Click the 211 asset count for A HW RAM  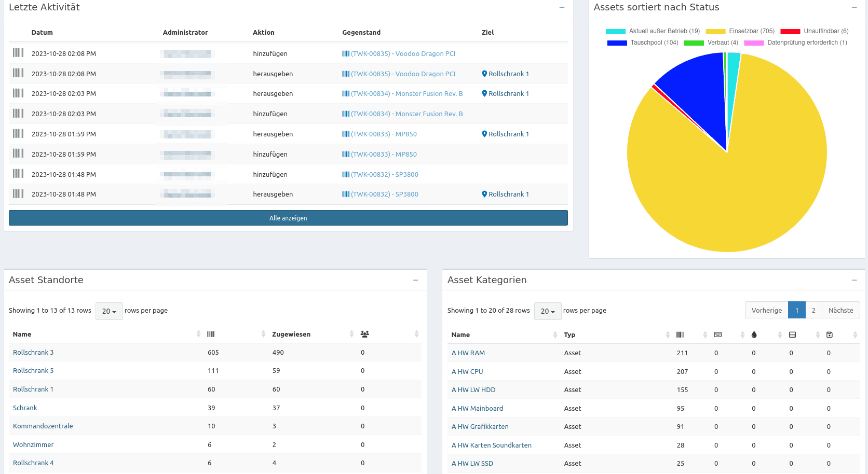coord(682,353)
